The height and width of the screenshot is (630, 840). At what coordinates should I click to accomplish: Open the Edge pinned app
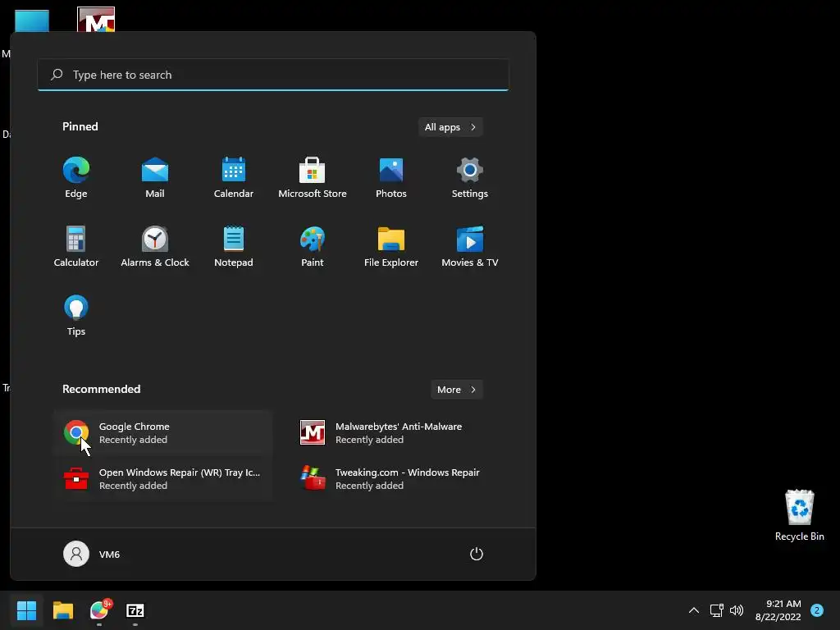coord(76,178)
